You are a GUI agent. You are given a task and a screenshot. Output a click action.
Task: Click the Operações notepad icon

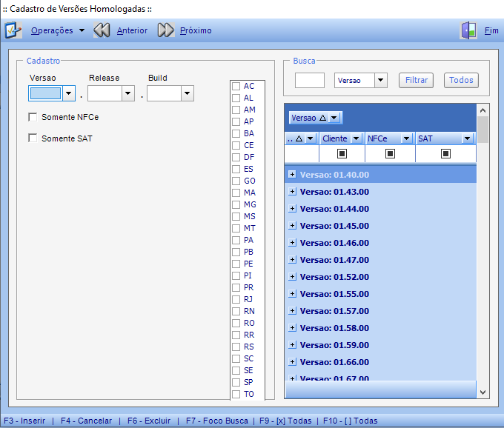(13, 30)
